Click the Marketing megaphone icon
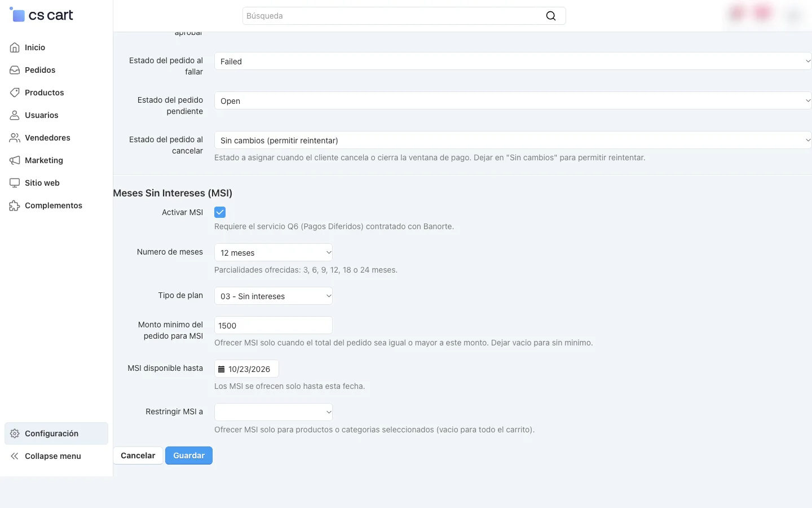Screen dimensions: 812x508 [15, 160]
